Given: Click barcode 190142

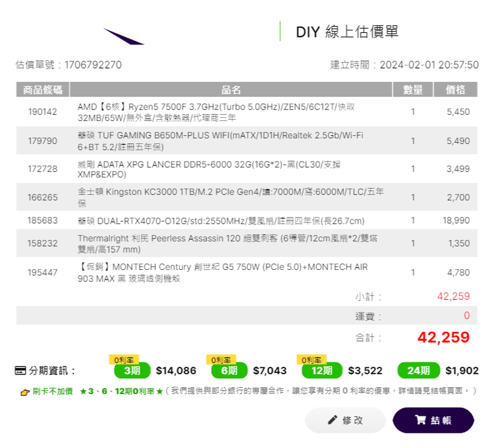Looking at the screenshot, I should [x=42, y=112].
